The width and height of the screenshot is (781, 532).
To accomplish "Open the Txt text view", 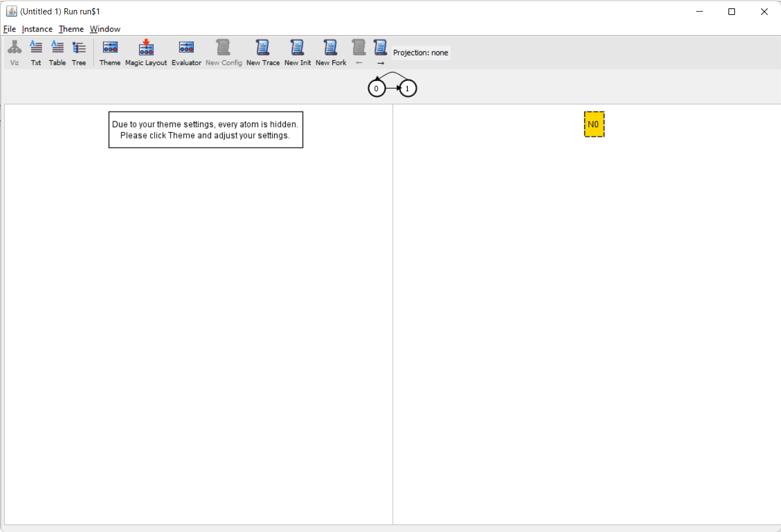I will pos(36,53).
